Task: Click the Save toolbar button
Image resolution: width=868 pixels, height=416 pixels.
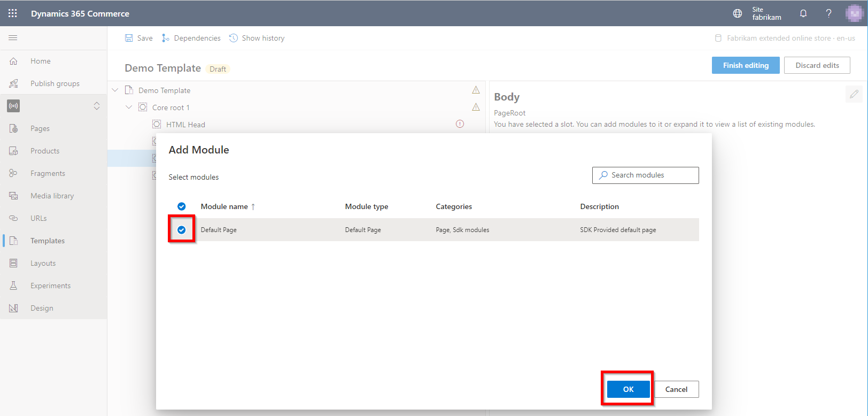Action: (x=139, y=38)
